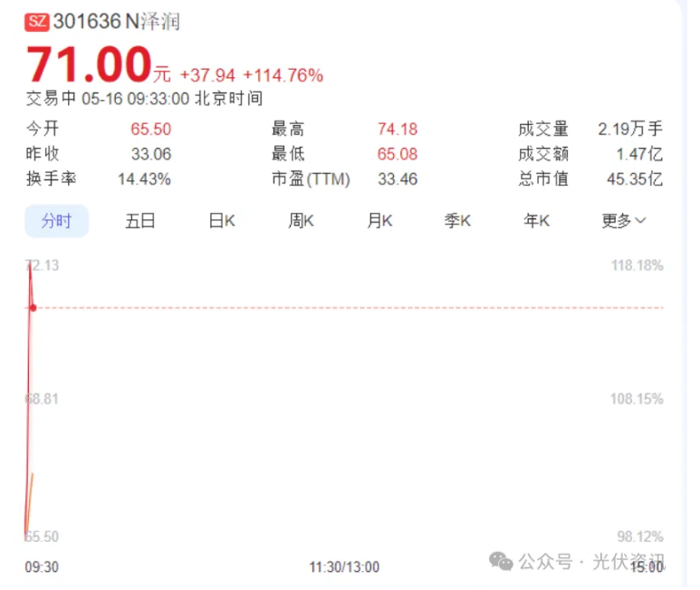Viewport: 700px width, 590px height.
Task: Expand the 更多 more options dropdown
Action: click(624, 221)
